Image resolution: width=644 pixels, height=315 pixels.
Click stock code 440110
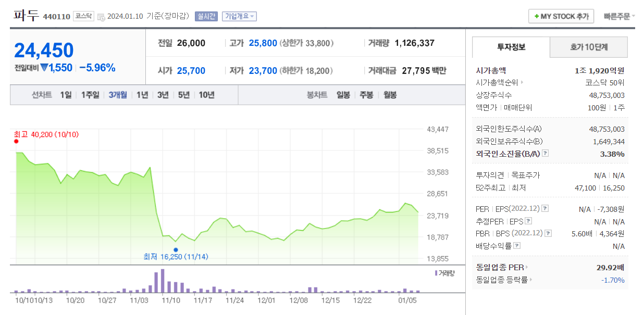[x=56, y=17]
